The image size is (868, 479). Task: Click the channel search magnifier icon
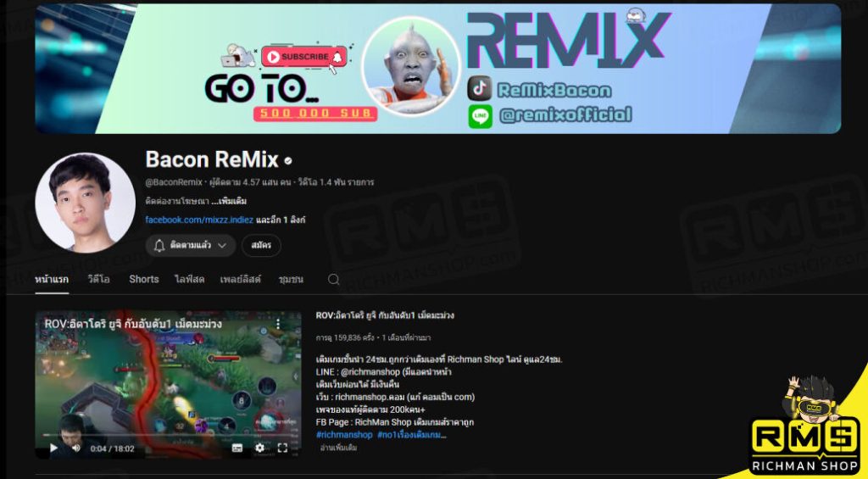tap(334, 279)
